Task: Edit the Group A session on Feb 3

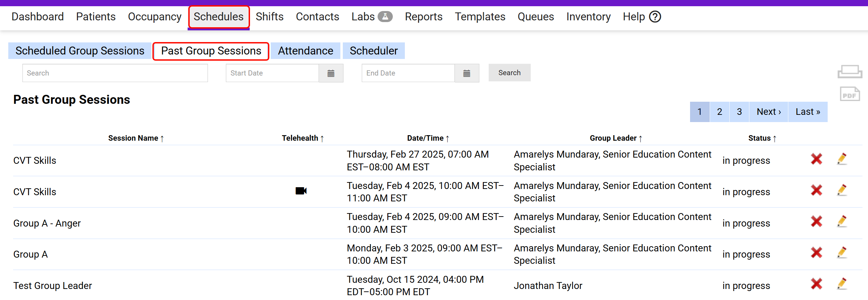Action: [x=842, y=253]
